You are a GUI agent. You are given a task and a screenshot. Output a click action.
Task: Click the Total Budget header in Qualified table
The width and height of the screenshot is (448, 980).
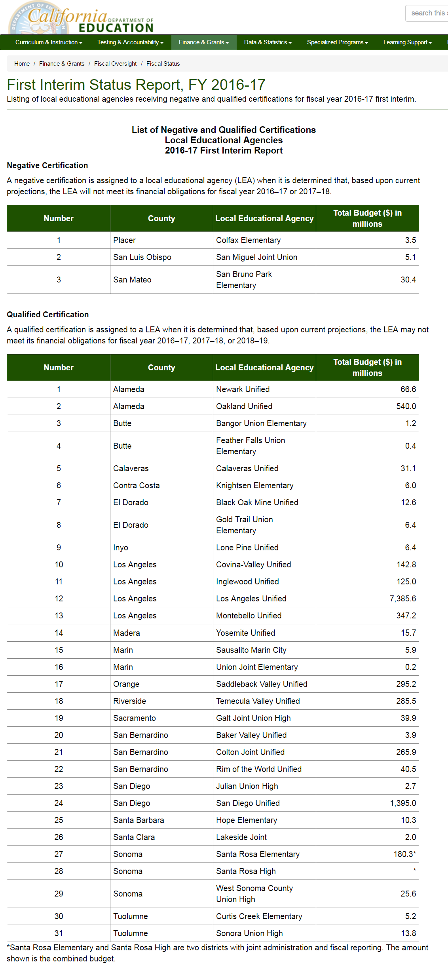coord(367,368)
